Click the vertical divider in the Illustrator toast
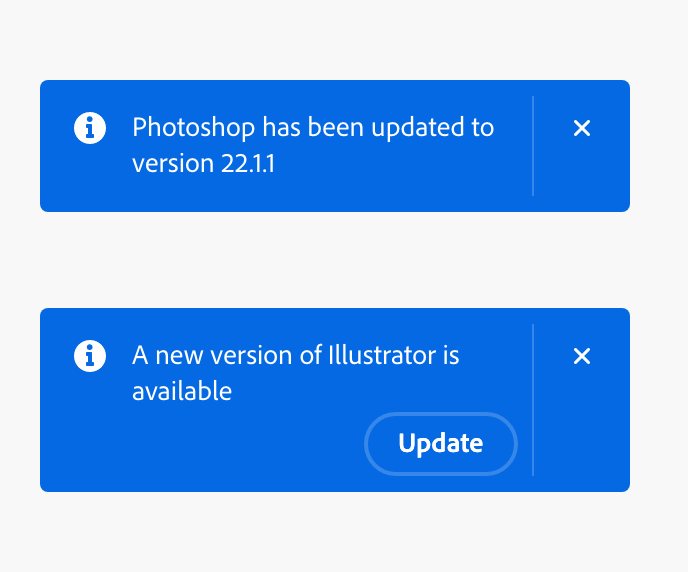 click(x=533, y=400)
